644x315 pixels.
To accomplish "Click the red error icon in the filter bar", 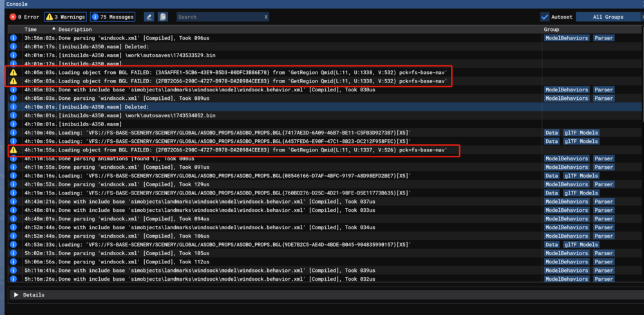I will pyautogui.click(x=13, y=17).
